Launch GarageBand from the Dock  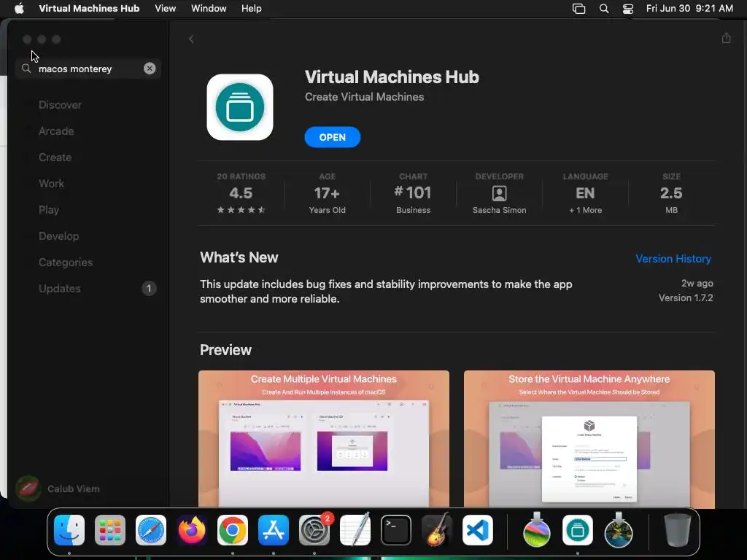point(437,530)
